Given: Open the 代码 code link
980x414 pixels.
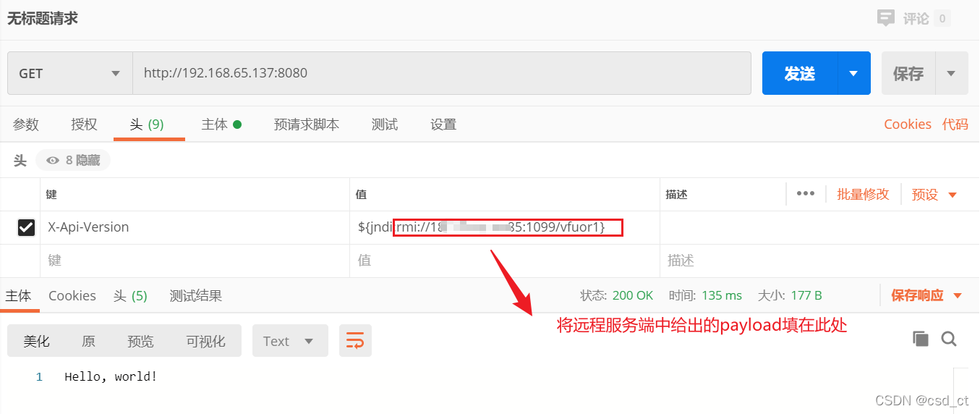Looking at the screenshot, I should click(x=955, y=124).
